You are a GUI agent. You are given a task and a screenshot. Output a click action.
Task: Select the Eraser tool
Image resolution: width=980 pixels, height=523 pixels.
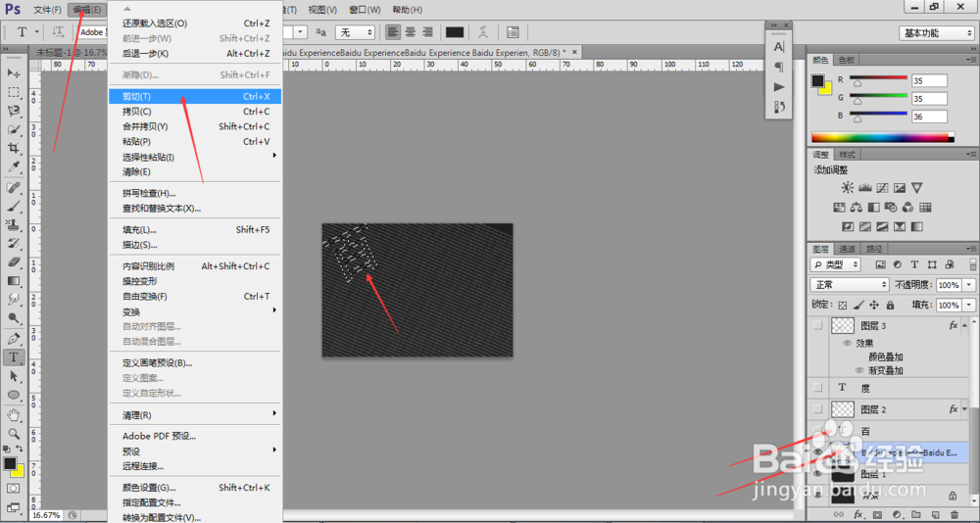point(14,262)
